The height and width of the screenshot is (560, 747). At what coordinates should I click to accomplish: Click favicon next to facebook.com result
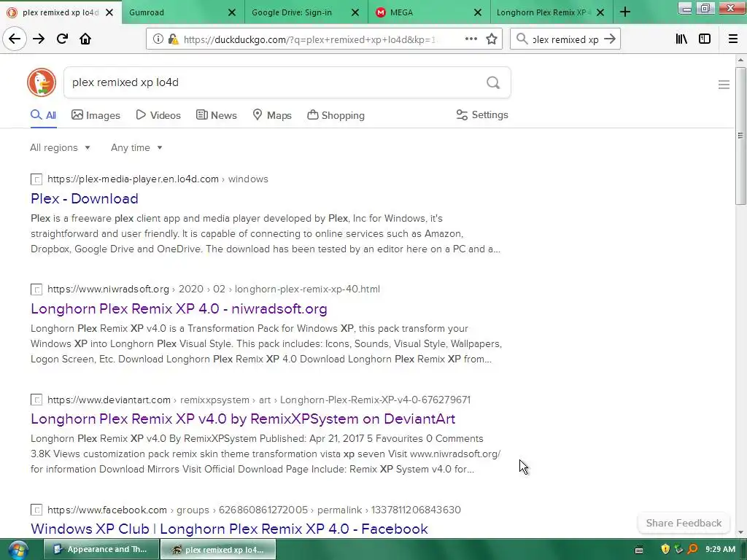click(x=36, y=510)
